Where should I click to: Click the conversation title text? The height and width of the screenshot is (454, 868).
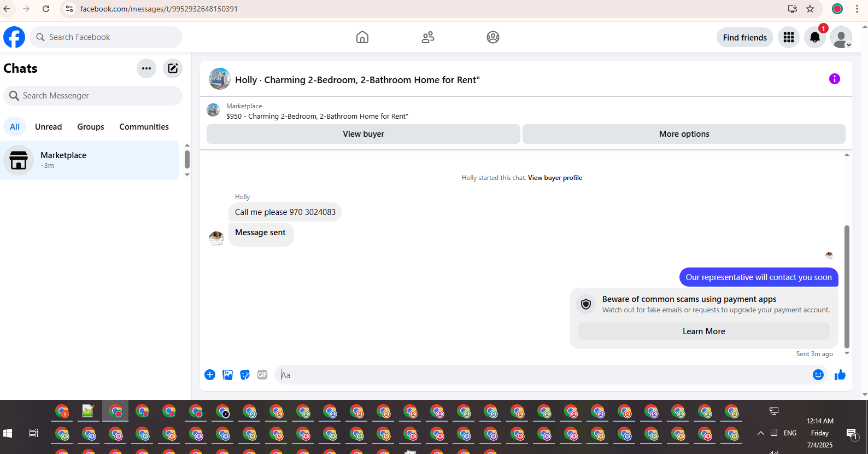pyautogui.click(x=357, y=80)
